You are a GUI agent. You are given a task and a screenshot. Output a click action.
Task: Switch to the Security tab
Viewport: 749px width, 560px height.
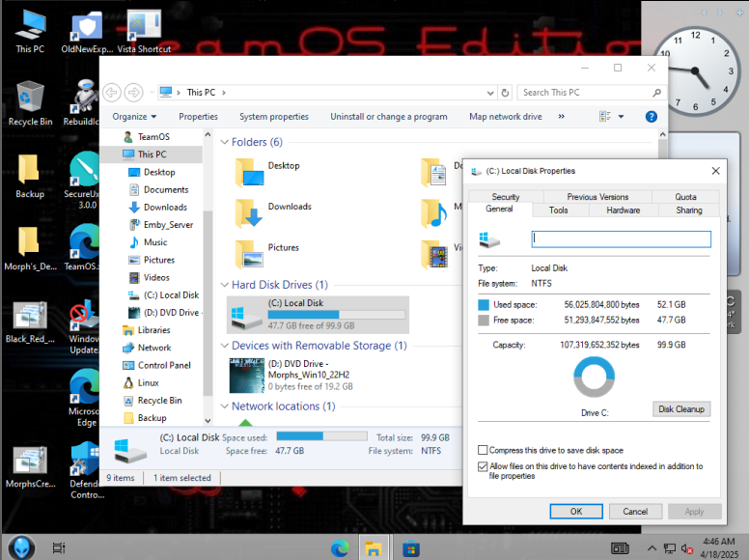click(506, 196)
